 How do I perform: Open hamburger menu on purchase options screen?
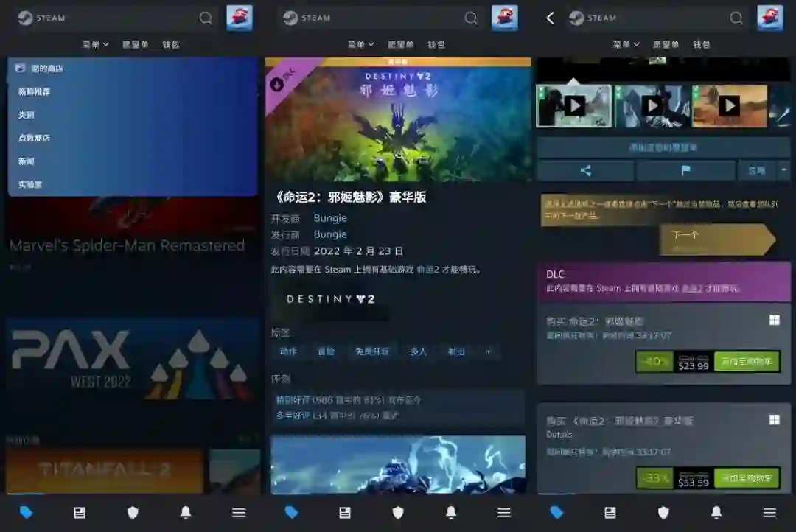tap(769, 513)
